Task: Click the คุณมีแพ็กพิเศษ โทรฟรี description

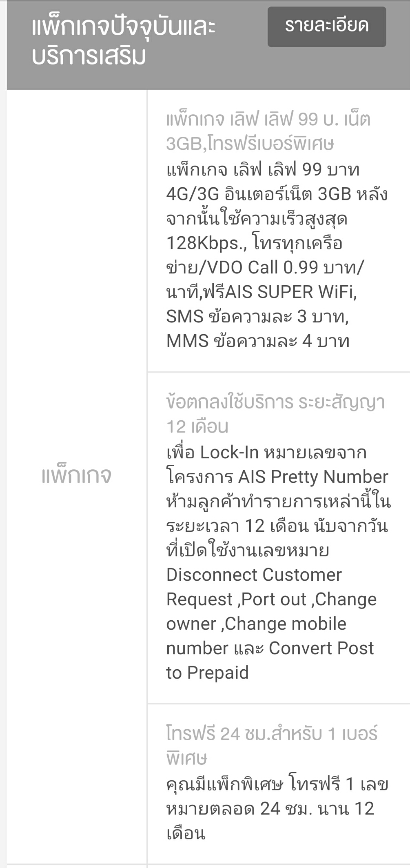Action: pos(277,784)
